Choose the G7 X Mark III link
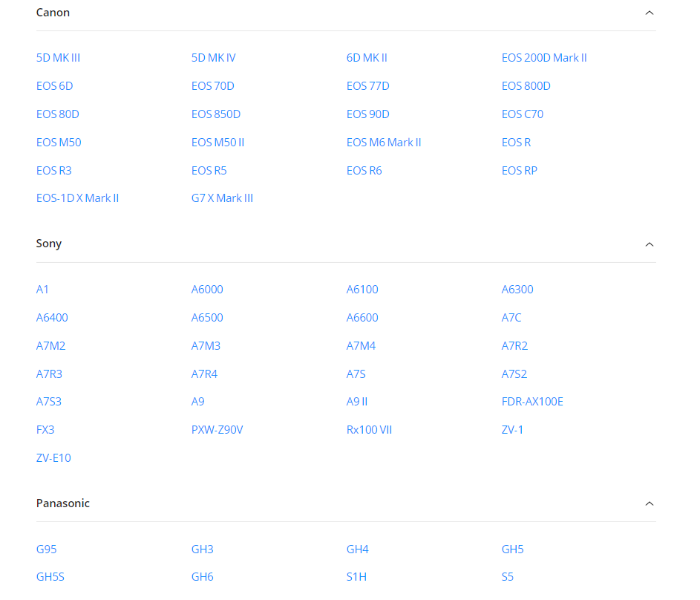This screenshot has height=600, width=700. pos(222,198)
